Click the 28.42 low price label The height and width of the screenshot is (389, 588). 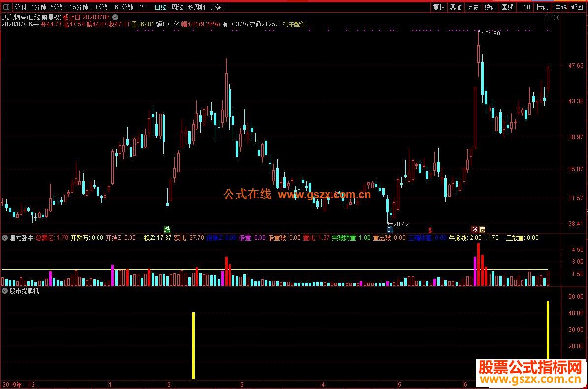click(x=401, y=224)
